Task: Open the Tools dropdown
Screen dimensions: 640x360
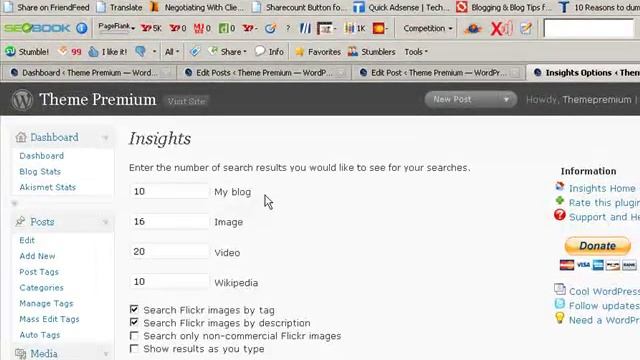Action: (416, 52)
